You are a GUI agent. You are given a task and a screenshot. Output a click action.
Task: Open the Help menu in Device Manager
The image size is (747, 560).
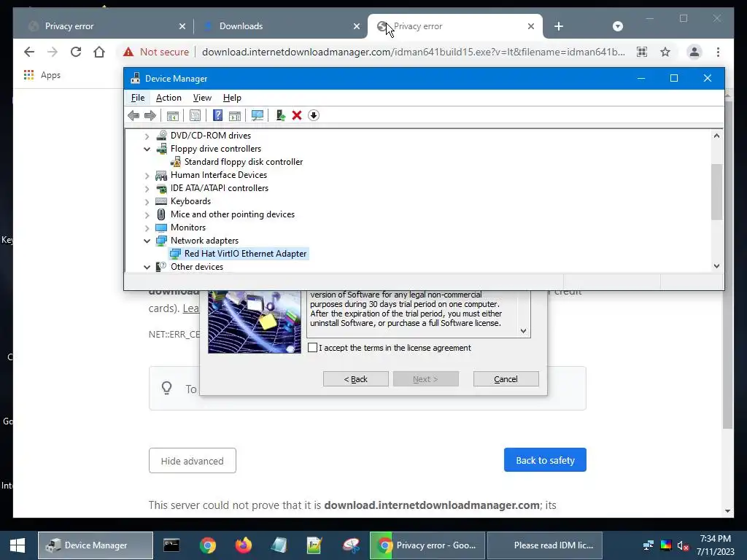(x=232, y=98)
